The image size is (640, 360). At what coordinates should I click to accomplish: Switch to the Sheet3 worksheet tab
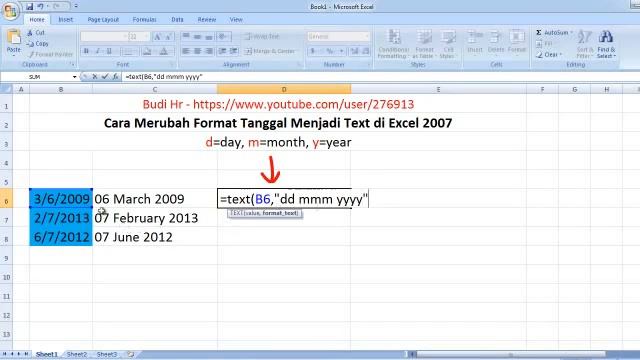[107, 354]
